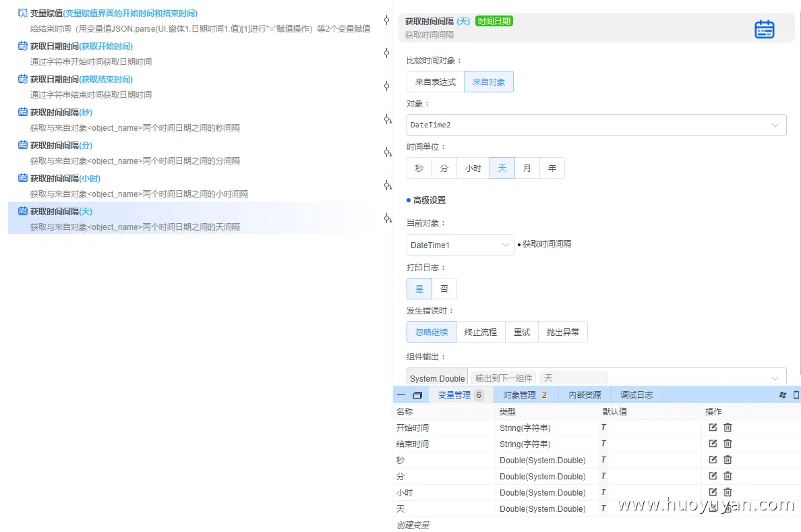Click the Windows flag icon in tab bar
The image size is (801, 532).
pos(783,395)
